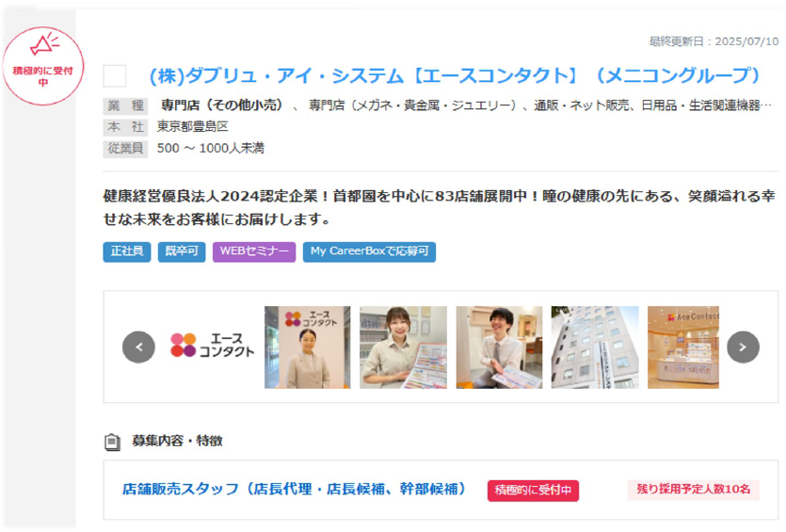Click the My CareerBoxで応募可 tag
Viewport: 786px width, 532px height.
pos(369,251)
